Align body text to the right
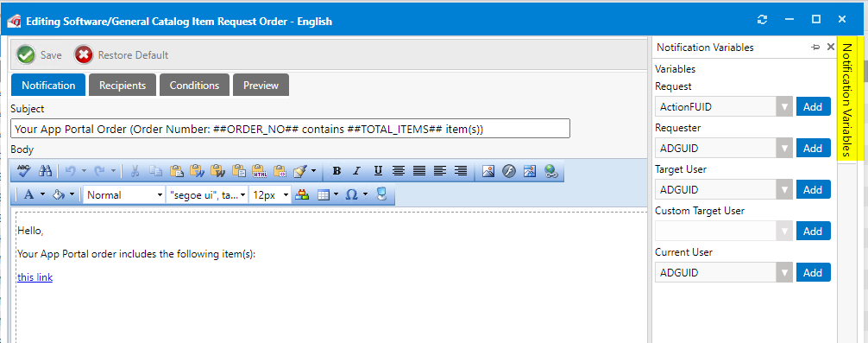Screen dimensions: 868x343 [460, 171]
